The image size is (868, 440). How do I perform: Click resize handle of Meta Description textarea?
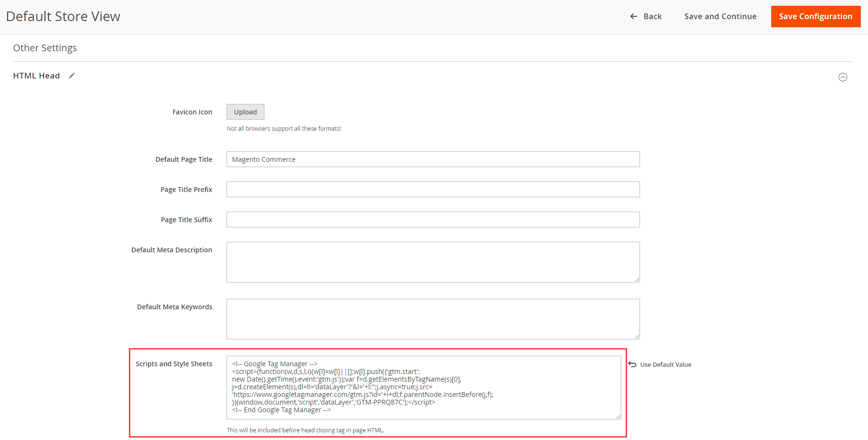click(x=637, y=280)
